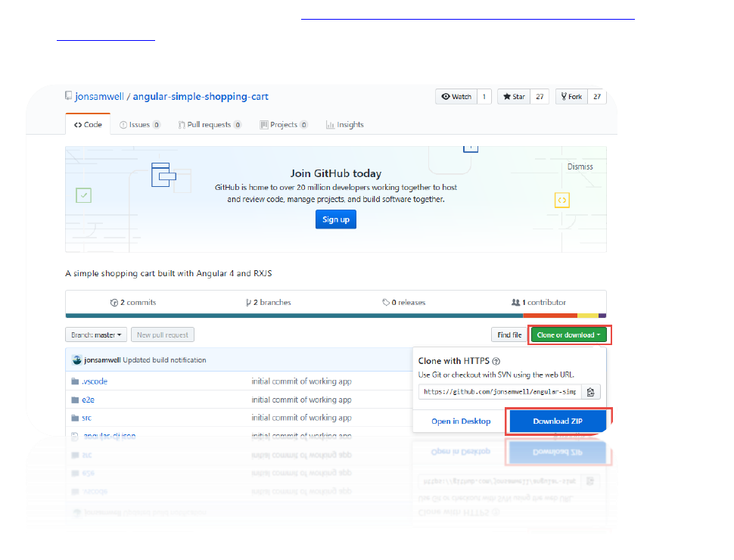The width and height of the screenshot is (734, 560).
Task: Click the folder icon beside .vscode
Action: point(75,381)
